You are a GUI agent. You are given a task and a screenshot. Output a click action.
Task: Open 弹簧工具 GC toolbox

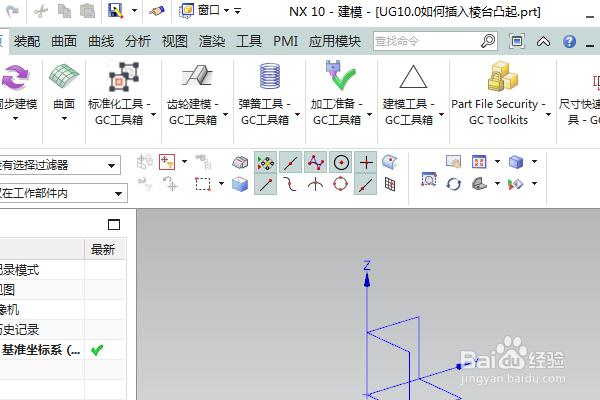pyautogui.click(x=265, y=94)
